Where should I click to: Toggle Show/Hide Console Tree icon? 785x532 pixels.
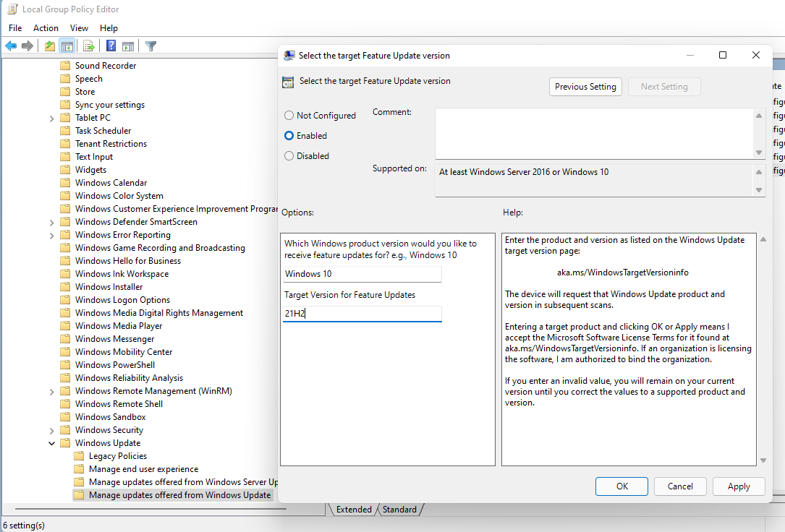[67, 46]
